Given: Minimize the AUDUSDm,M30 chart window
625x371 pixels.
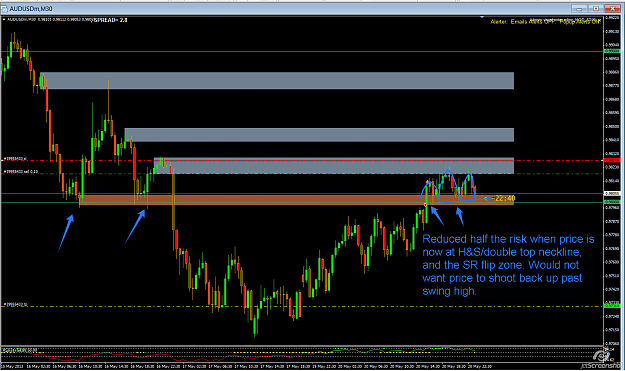Looking at the screenshot, I should click(x=580, y=8).
